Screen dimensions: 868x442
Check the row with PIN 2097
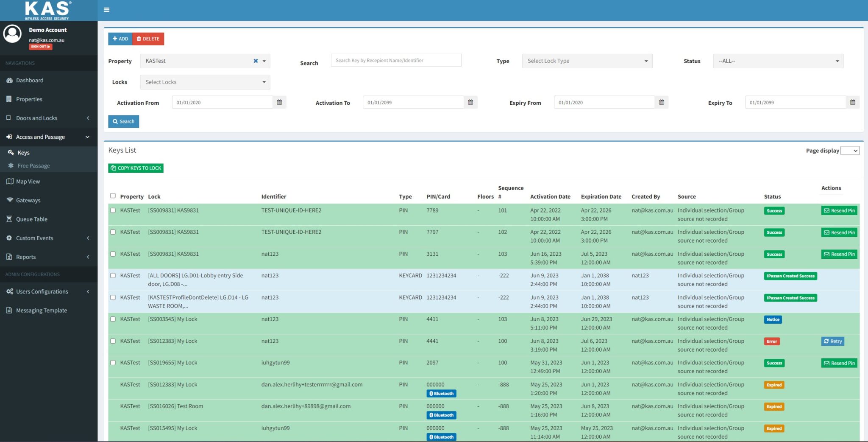113,362
